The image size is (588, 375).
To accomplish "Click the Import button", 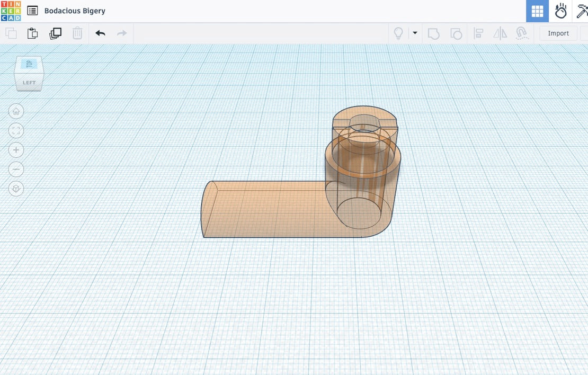I will point(558,33).
